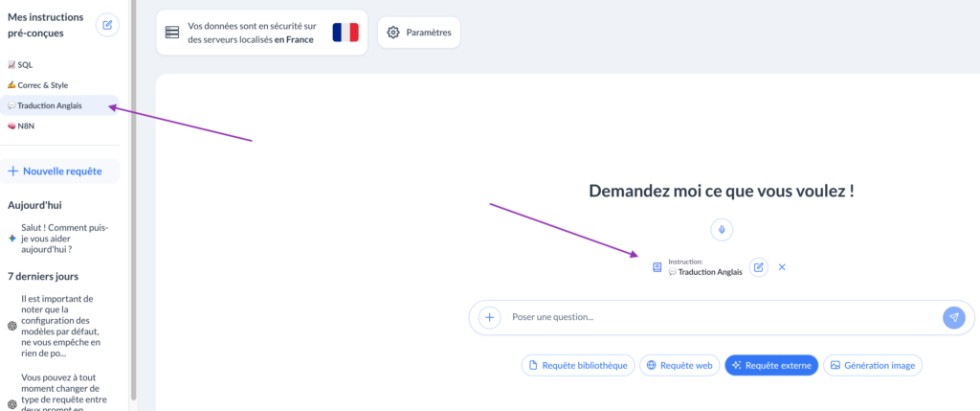
Task: Click the French flag icon
Action: tap(345, 33)
